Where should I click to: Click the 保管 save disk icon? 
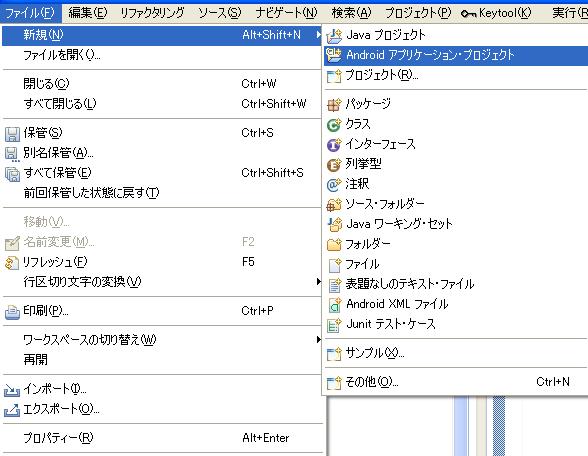(12, 134)
